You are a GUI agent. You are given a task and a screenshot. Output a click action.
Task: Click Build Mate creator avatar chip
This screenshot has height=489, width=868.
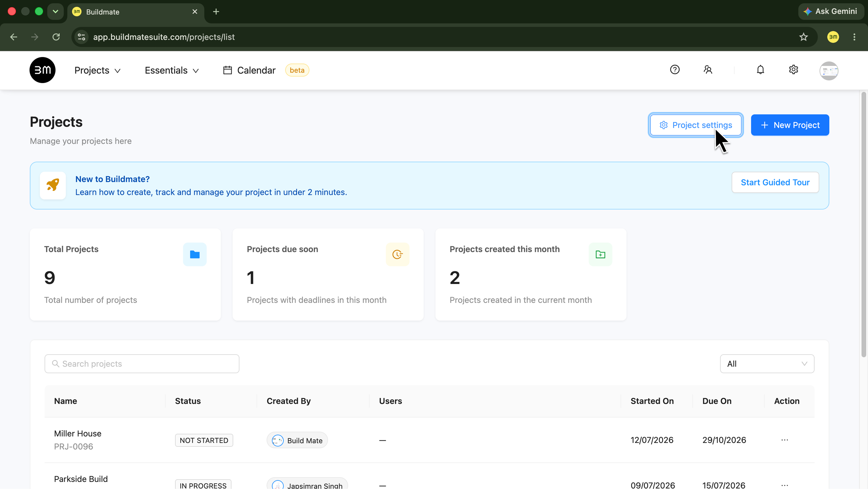297,441
